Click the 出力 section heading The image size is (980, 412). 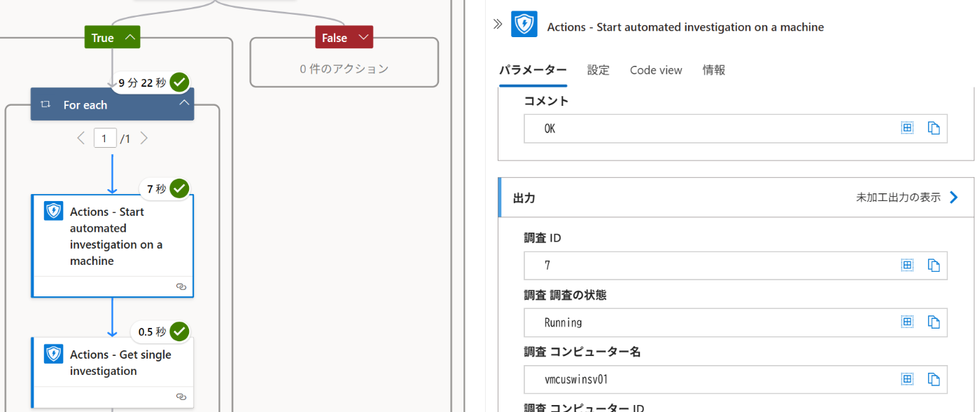(x=524, y=198)
